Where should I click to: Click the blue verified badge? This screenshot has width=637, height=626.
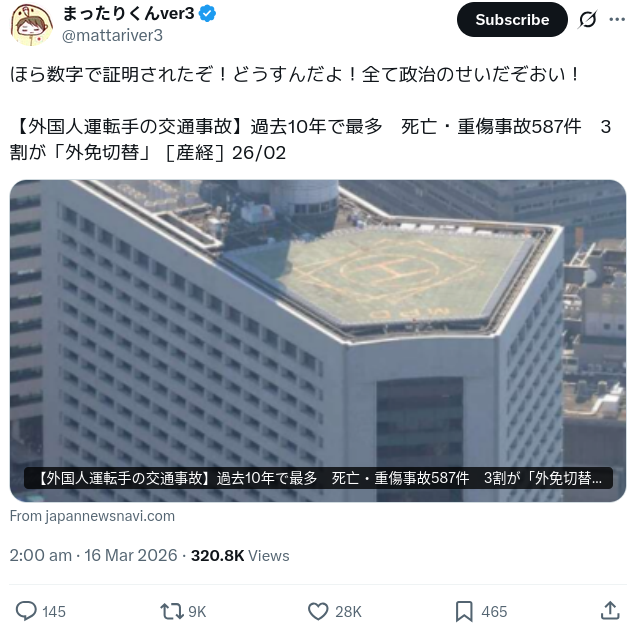click(x=208, y=14)
